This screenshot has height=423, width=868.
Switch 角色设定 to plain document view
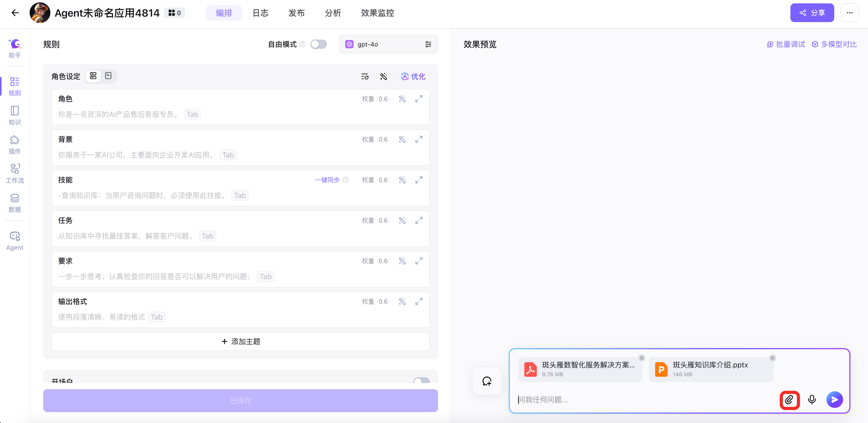click(x=108, y=76)
